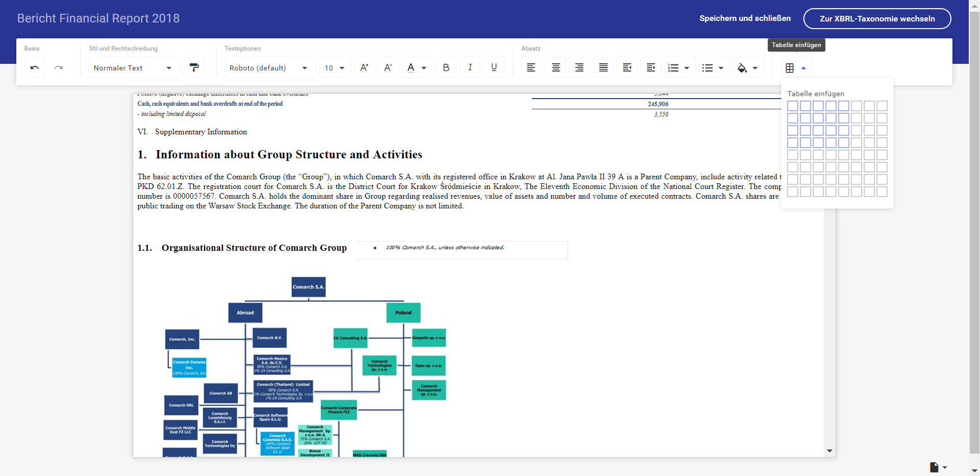The width and height of the screenshot is (980, 476).
Task: Collapse the table insert panel arrow
Action: [803, 68]
